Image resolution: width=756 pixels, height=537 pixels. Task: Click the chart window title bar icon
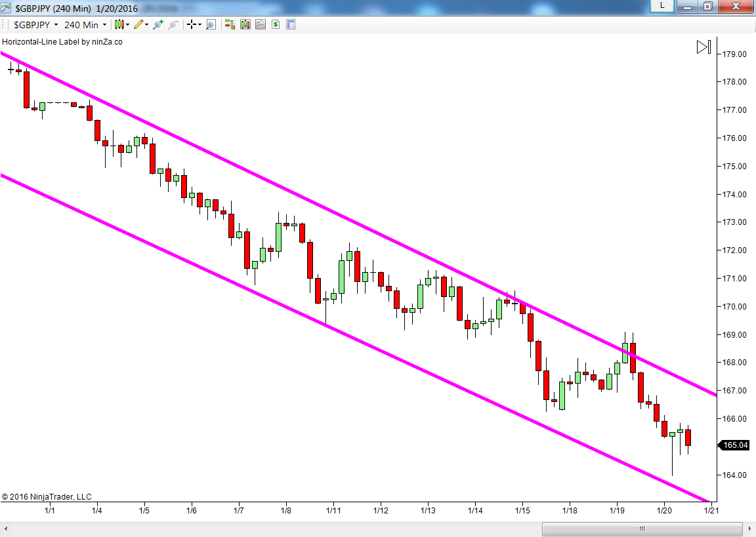click(6, 7)
